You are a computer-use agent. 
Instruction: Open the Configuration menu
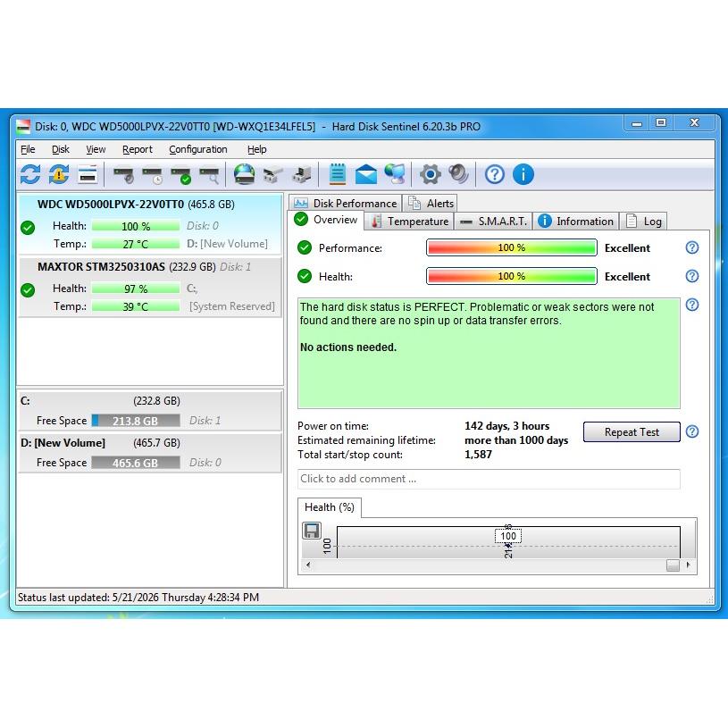tap(197, 149)
